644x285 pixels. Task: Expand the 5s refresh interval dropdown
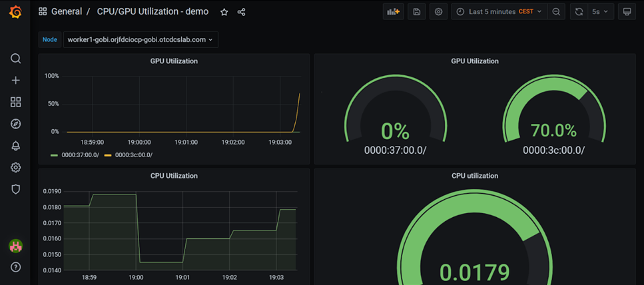(600, 12)
